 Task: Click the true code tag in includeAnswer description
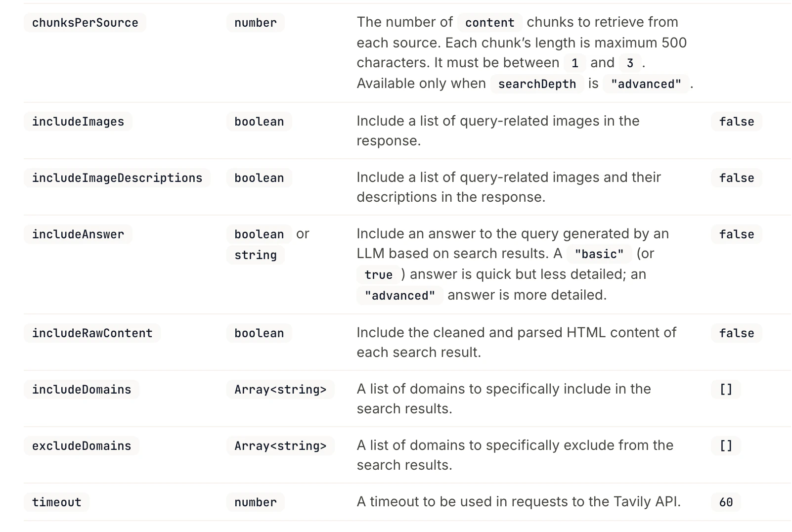[378, 275]
